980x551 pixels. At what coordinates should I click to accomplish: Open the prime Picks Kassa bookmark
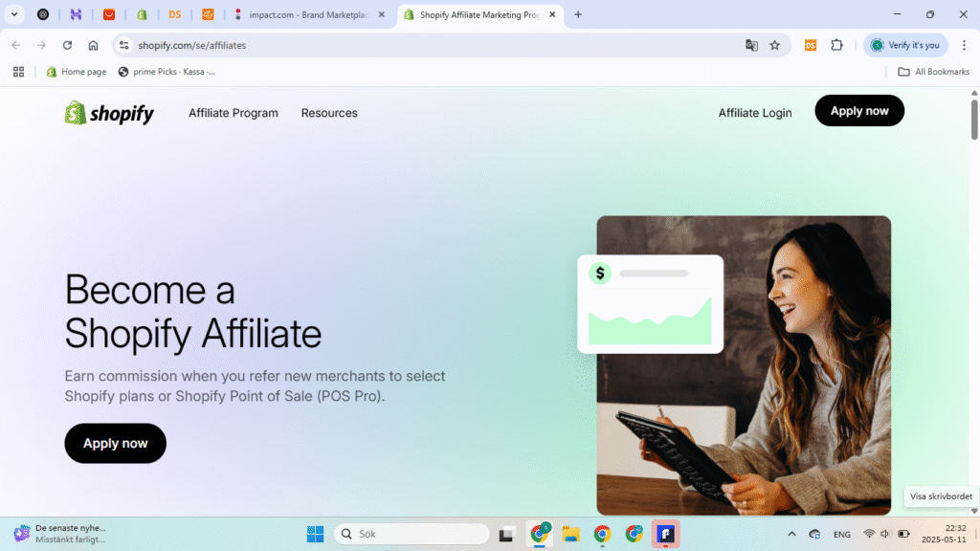pos(167,72)
